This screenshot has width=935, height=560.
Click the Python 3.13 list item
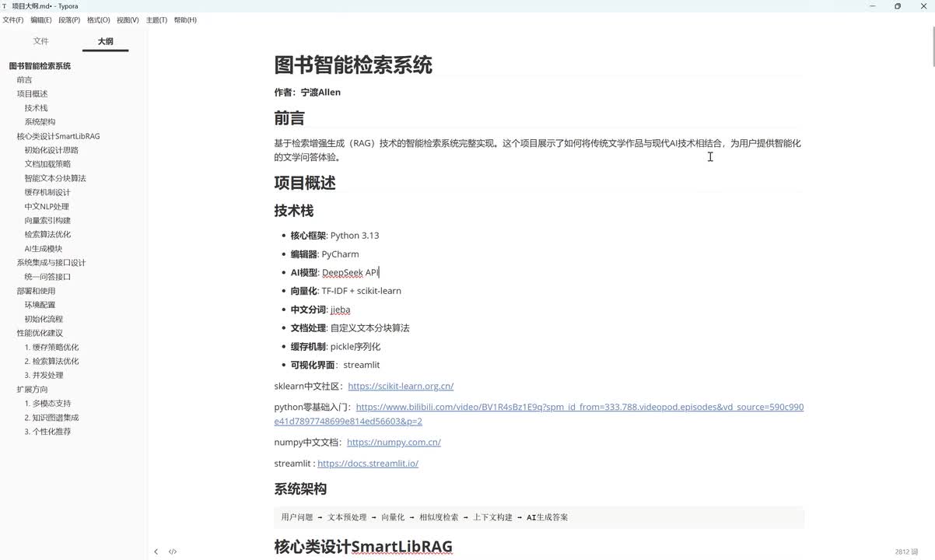tap(334, 235)
